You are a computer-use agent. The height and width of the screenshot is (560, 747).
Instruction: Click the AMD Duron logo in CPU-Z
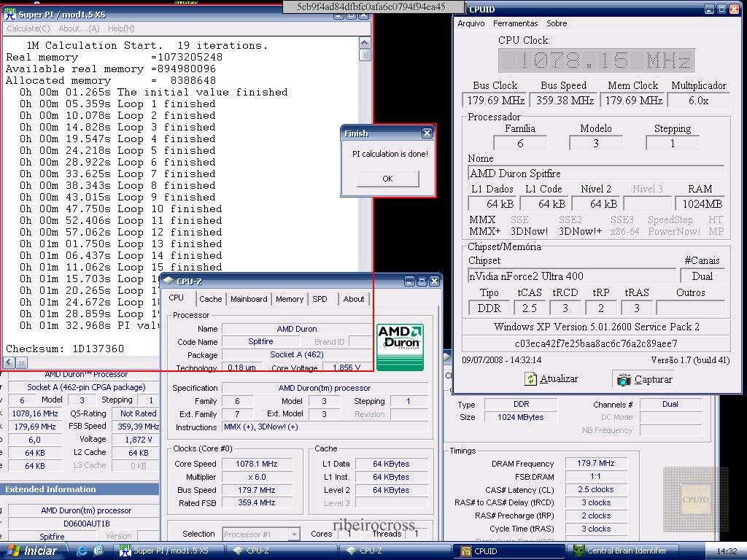[400, 348]
